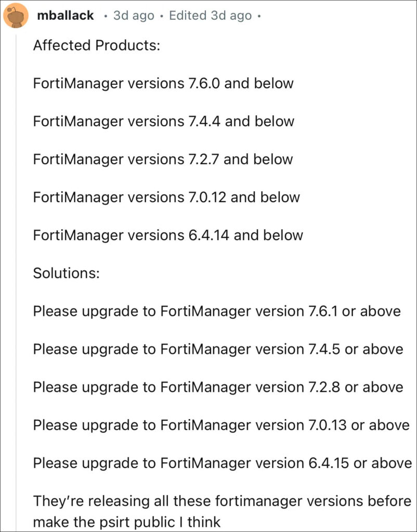Screen dimensions: 417x532
Task: Select line 'FortiManager versions 7.2.7 and below'
Action: [163, 159]
